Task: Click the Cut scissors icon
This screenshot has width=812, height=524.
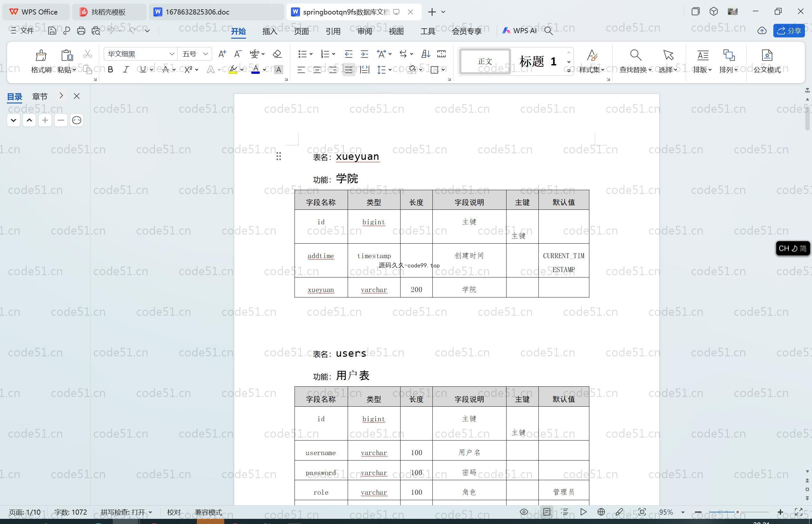Action: coord(87,54)
